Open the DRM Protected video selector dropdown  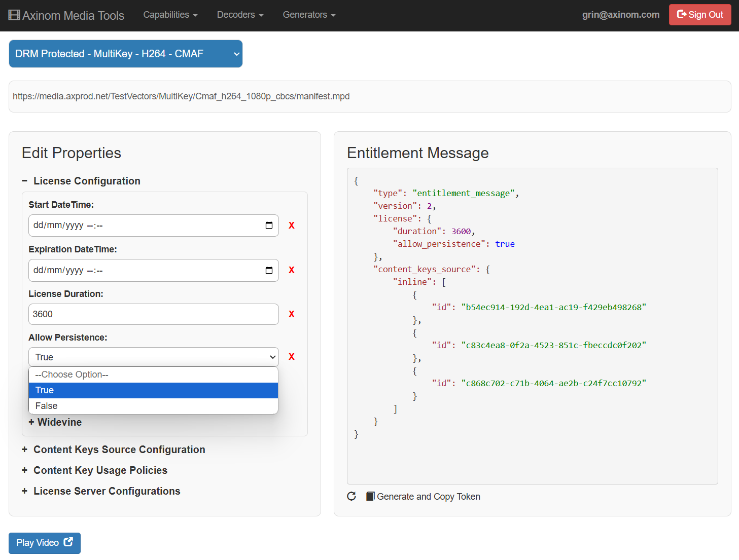click(126, 54)
